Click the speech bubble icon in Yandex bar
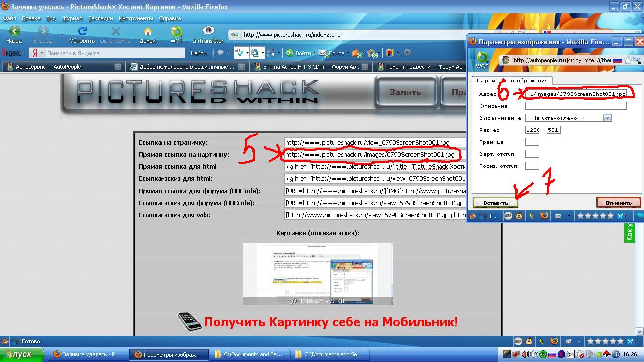644x362 pixels. pos(220,53)
